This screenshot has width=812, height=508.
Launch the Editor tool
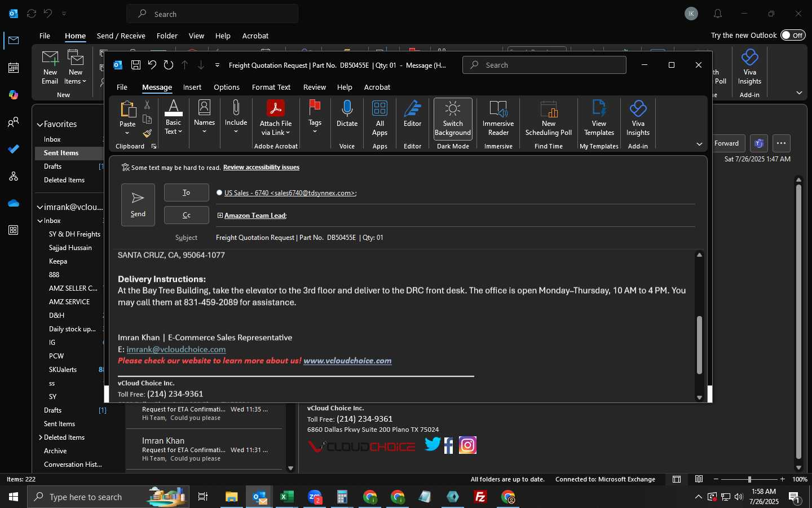click(x=412, y=113)
